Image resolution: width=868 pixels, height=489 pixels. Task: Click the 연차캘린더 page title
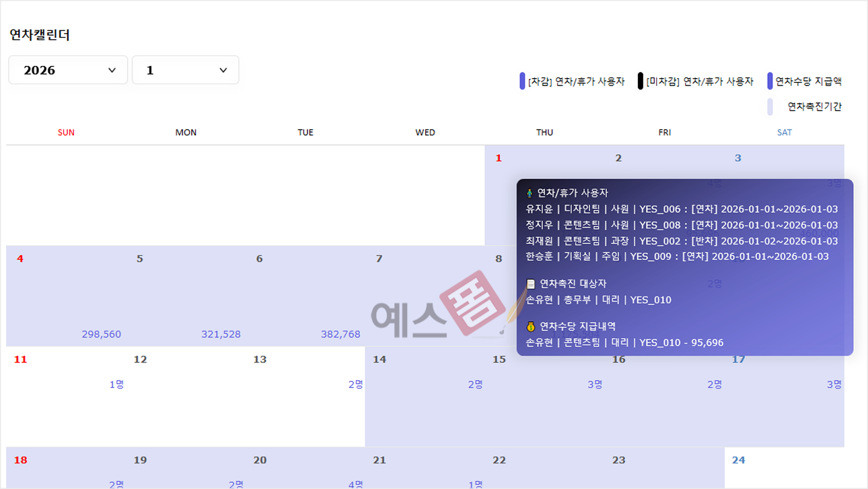click(40, 35)
